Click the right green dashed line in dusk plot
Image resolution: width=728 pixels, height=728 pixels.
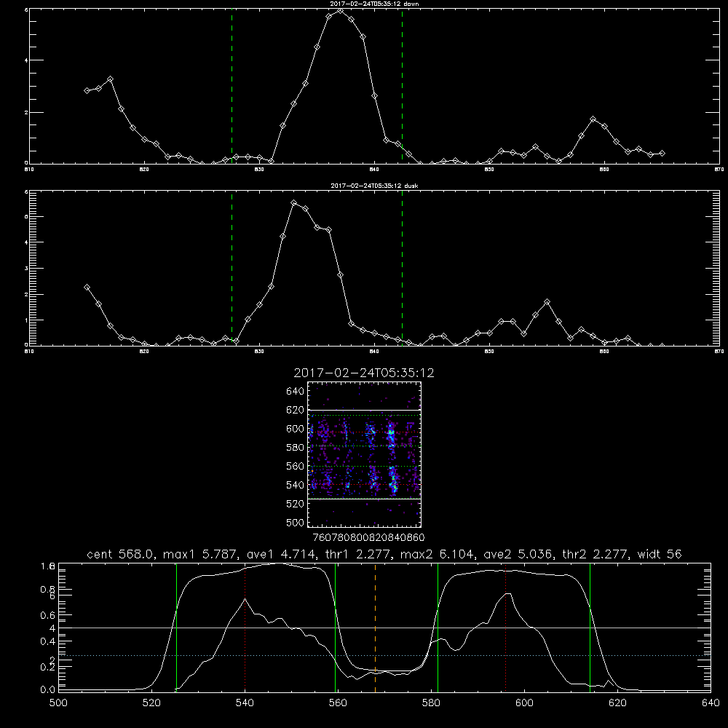[402, 268]
